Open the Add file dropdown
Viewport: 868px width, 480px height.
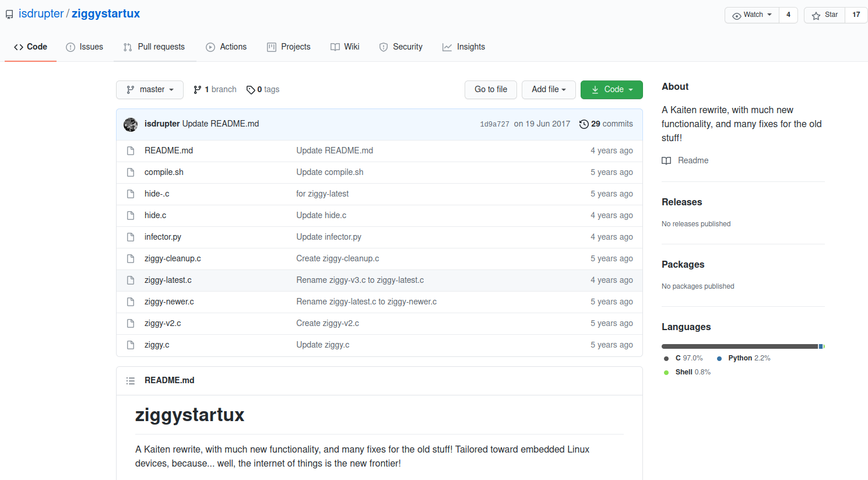(x=549, y=90)
